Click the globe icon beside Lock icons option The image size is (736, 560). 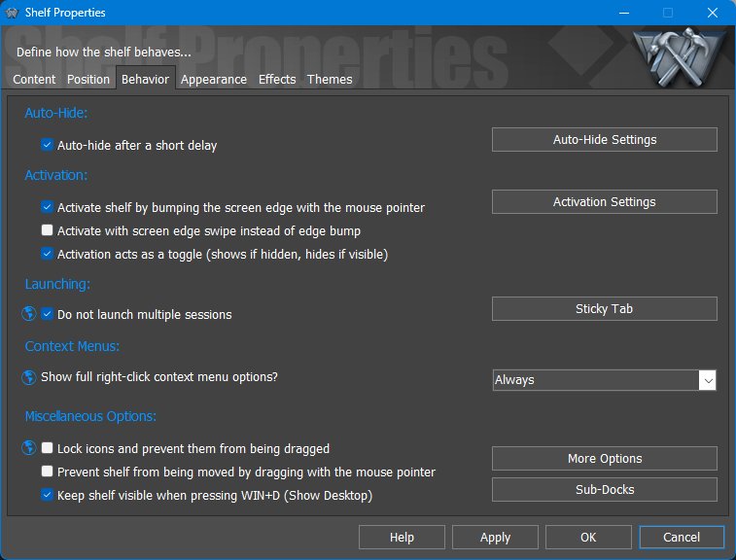[29, 448]
